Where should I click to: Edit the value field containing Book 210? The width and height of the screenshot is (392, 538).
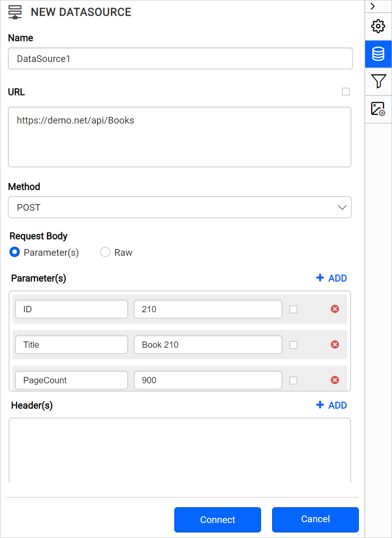[208, 345]
